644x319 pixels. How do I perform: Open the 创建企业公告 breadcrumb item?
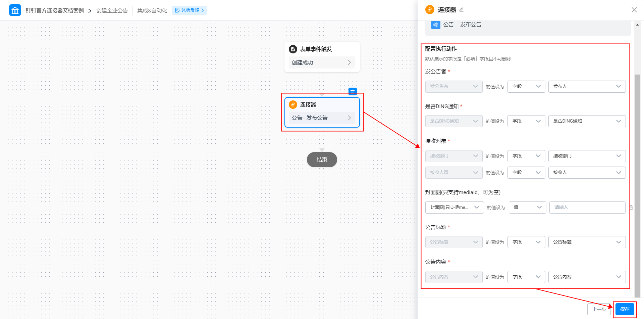112,10
